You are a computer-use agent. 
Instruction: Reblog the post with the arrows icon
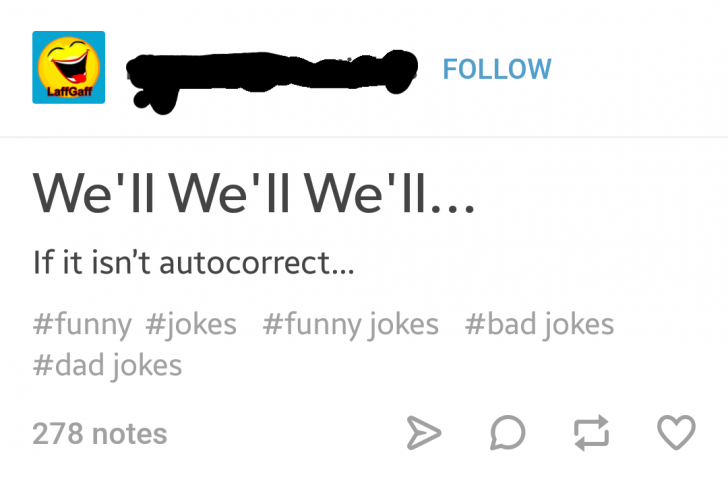pos(591,433)
